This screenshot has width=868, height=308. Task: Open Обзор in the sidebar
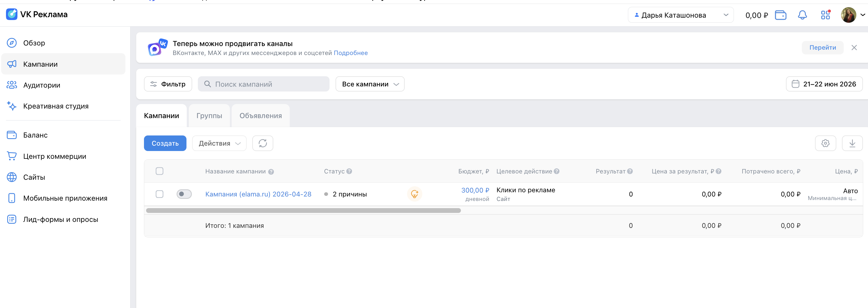tap(63, 43)
